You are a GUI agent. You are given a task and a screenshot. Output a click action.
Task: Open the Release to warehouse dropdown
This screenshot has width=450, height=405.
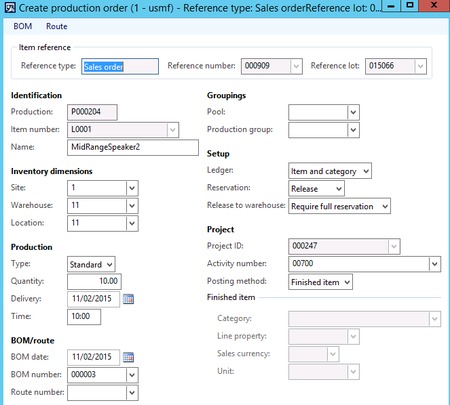(x=339, y=206)
